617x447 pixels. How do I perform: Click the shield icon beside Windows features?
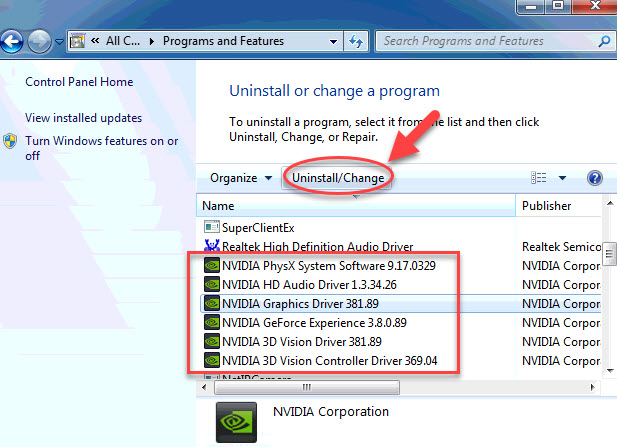click(10, 141)
